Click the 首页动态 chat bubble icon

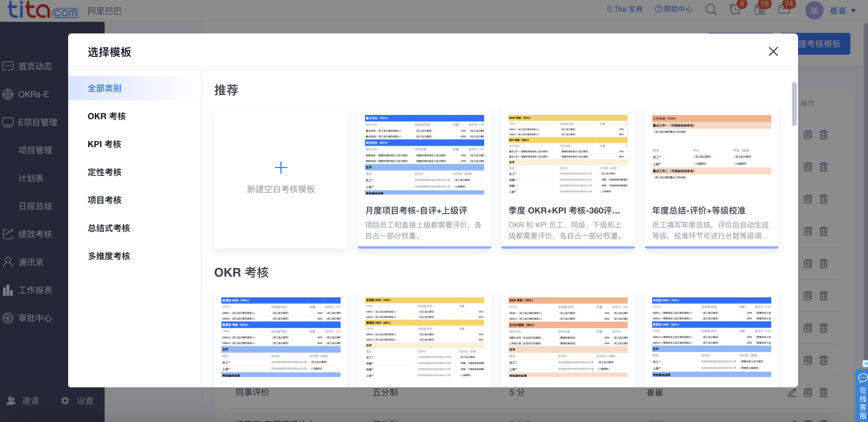[x=8, y=66]
